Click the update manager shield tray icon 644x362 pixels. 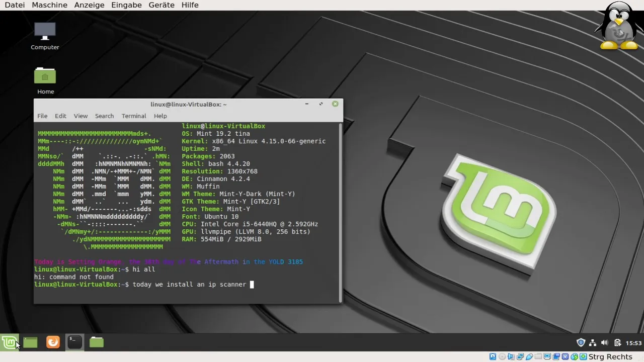(x=581, y=343)
